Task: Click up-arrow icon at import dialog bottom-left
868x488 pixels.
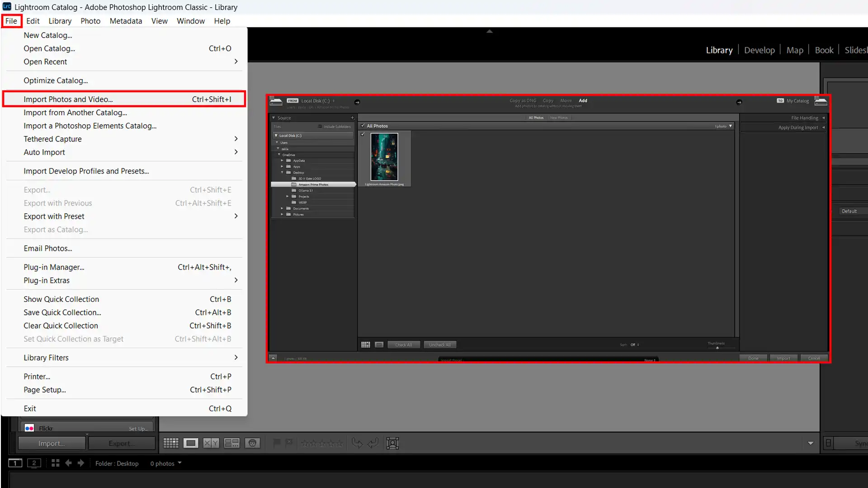Action: [x=273, y=358]
